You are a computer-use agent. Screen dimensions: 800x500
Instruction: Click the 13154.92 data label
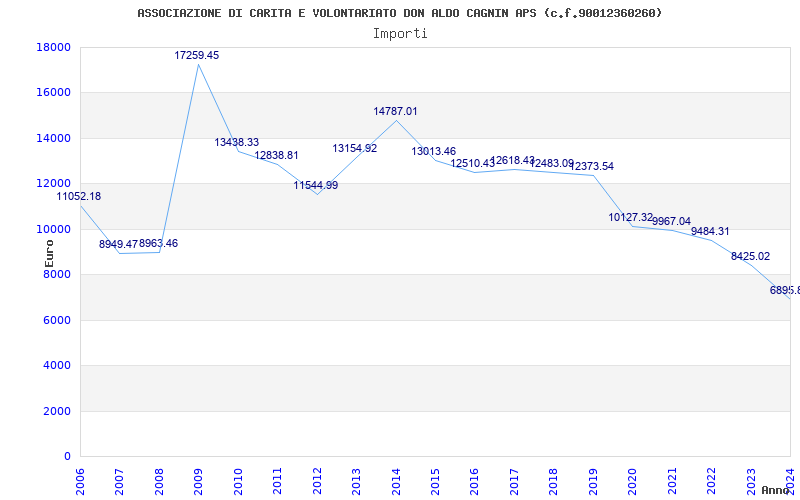point(354,149)
